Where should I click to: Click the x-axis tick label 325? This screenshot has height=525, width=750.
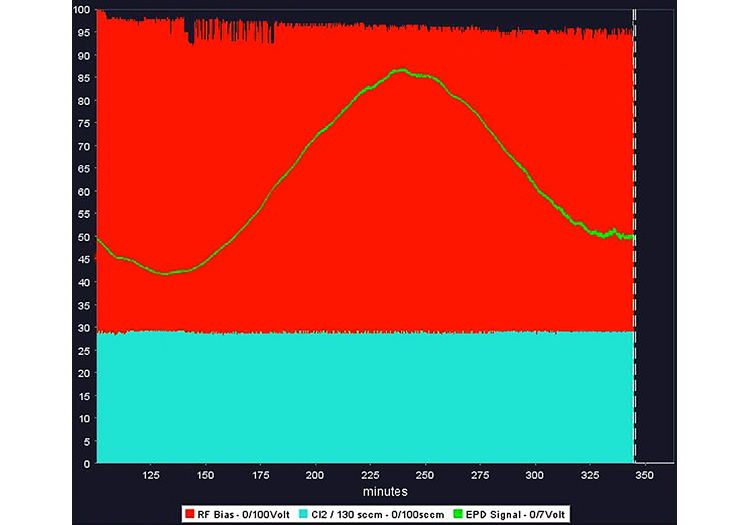pyautogui.click(x=590, y=475)
